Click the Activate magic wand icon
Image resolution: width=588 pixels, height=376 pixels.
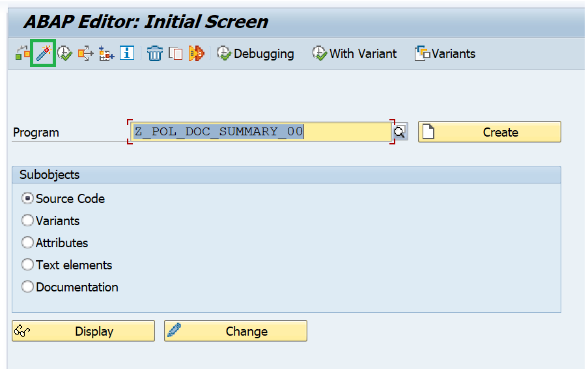point(43,53)
